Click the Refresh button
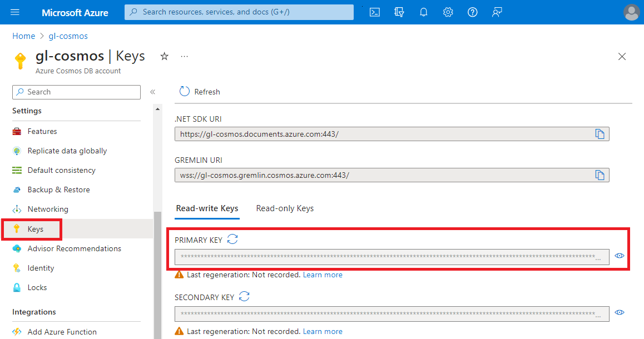The height and width of the screenshot is (339, 644). point(200,92)
